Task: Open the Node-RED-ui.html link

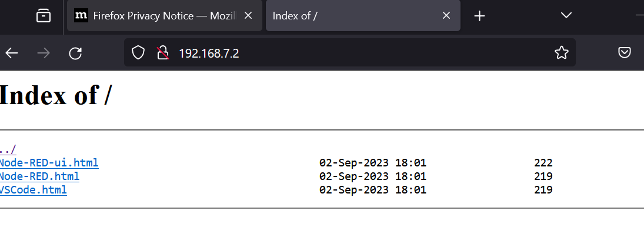Action: pos(49,163)
